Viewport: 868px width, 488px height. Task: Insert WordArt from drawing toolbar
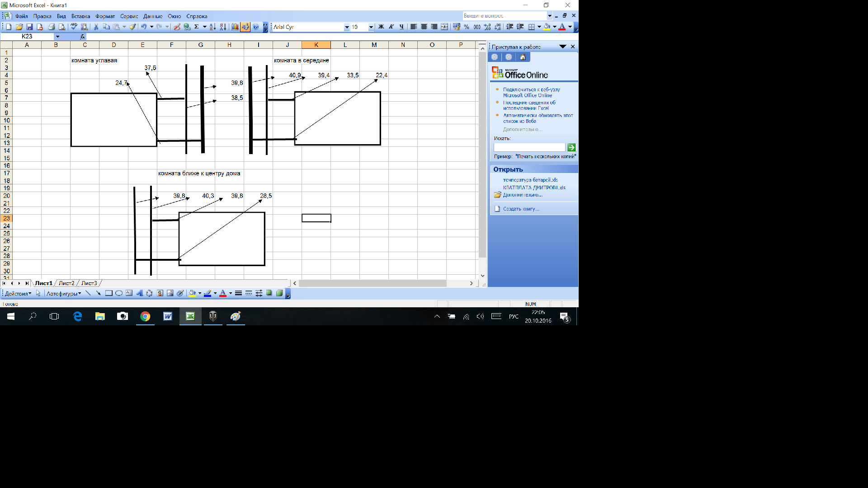pyautogui.click(x=139, y=293)
